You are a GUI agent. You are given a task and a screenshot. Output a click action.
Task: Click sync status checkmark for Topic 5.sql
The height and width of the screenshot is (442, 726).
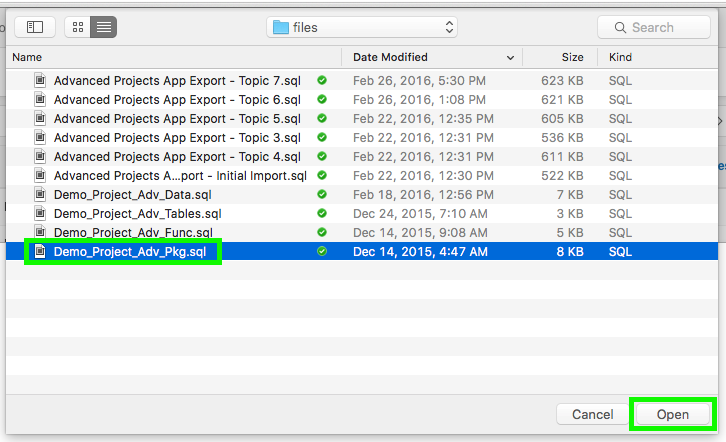(x=322, y=118)
